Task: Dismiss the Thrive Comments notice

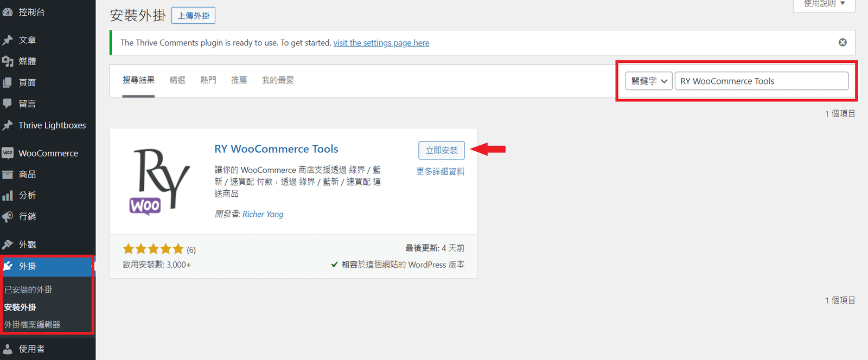Action: point(843,42)
